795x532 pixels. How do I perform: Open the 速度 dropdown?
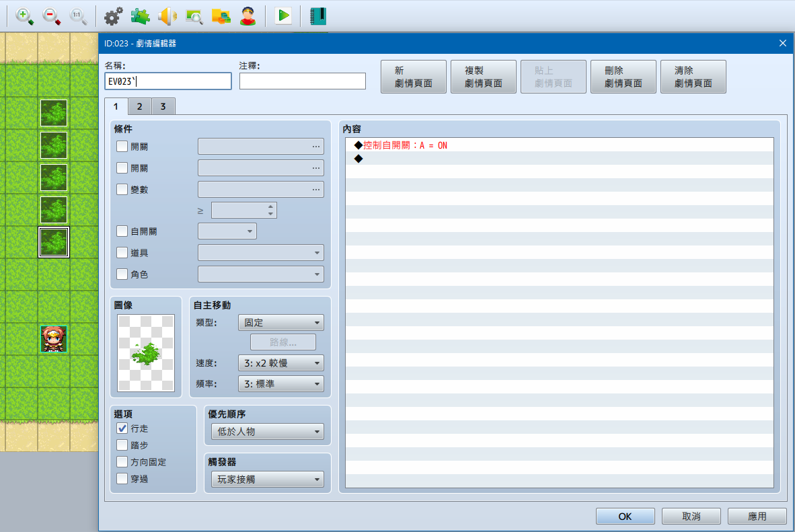coord(281,363)
